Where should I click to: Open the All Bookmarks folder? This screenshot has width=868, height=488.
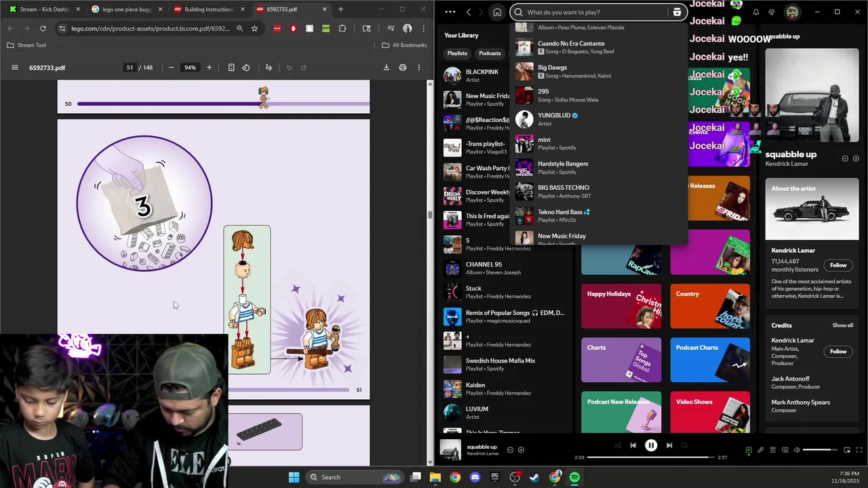coord(404,45)
